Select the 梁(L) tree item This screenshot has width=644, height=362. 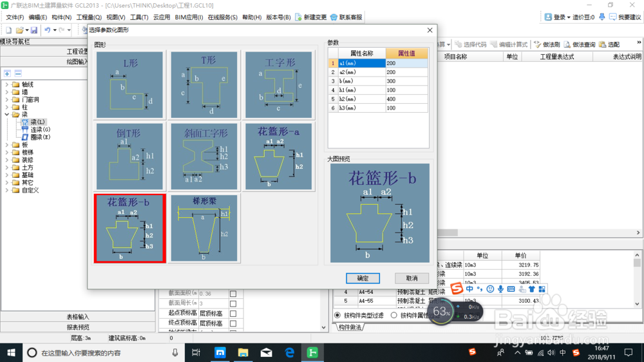[x=33, y=122]
